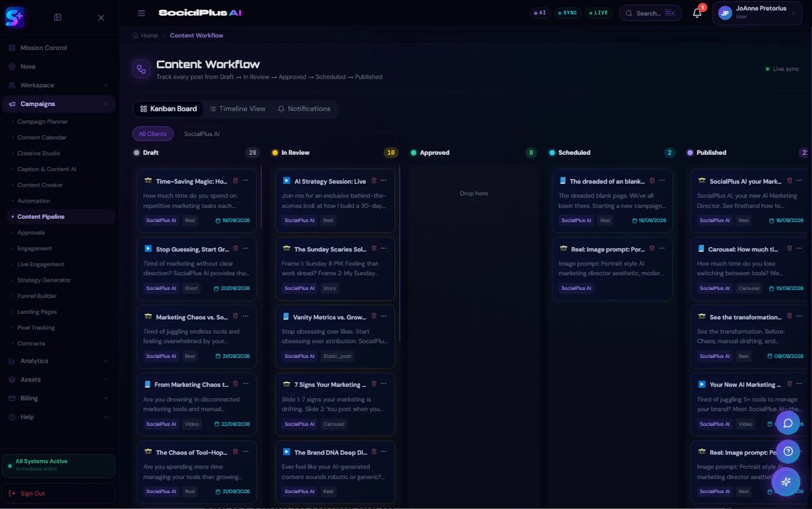Delete the See the transformation... card
The width and height of the screenshot is (812, 509).
point(789,316)
